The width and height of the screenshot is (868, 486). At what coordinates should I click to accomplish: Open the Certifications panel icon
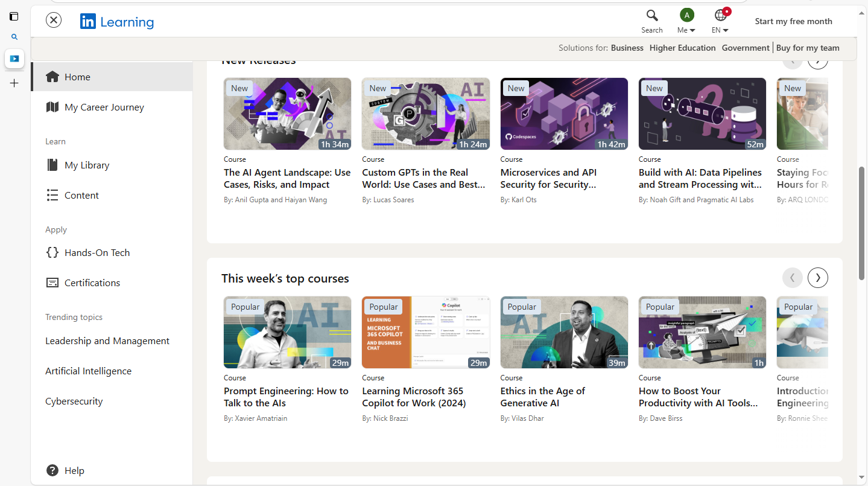(x=52, y=282)
